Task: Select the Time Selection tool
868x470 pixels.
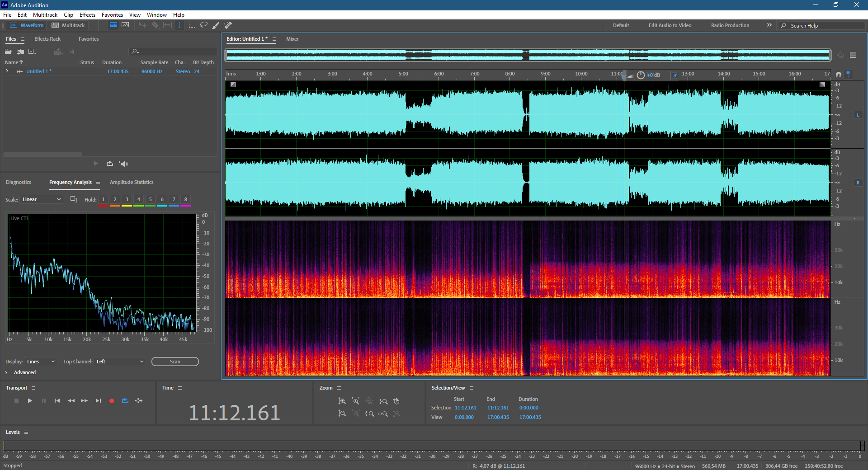Action: pyautogui.click(x=179, y=25)
